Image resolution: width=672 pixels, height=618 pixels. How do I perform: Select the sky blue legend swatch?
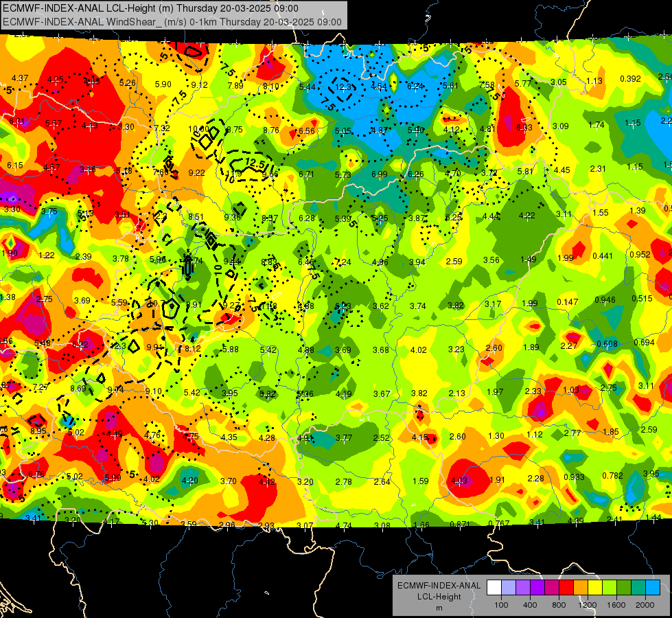pos(652,588)
